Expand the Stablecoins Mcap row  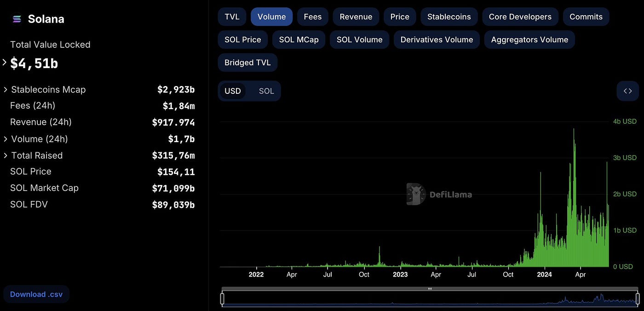point(5,89)
